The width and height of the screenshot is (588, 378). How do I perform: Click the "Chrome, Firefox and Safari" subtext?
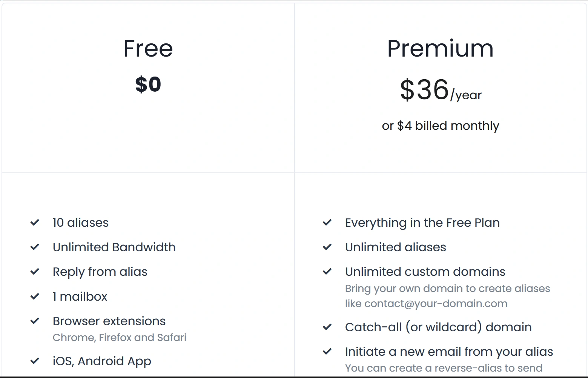click(x=120, y=337)
